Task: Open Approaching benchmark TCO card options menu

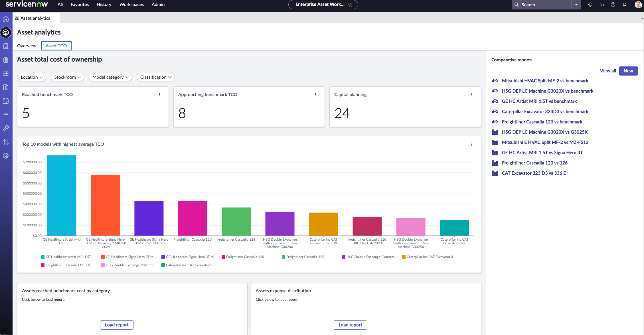Action: [315, 95]
